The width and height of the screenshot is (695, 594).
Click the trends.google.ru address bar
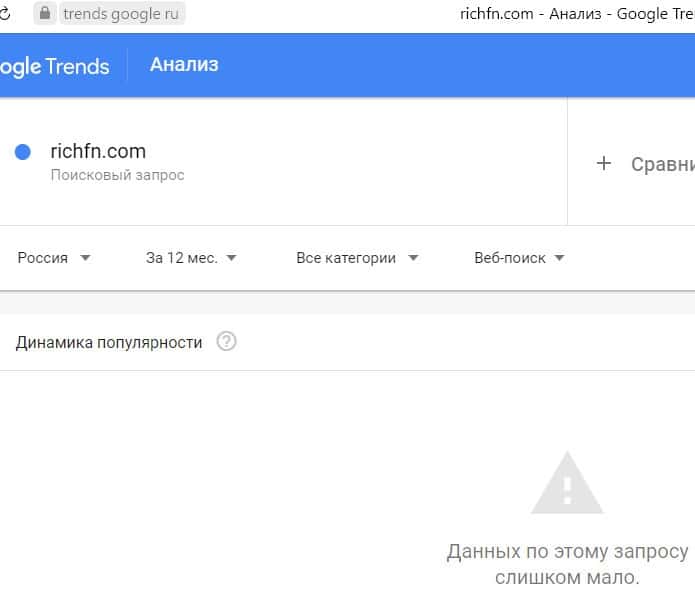click(x=120, y=14)
